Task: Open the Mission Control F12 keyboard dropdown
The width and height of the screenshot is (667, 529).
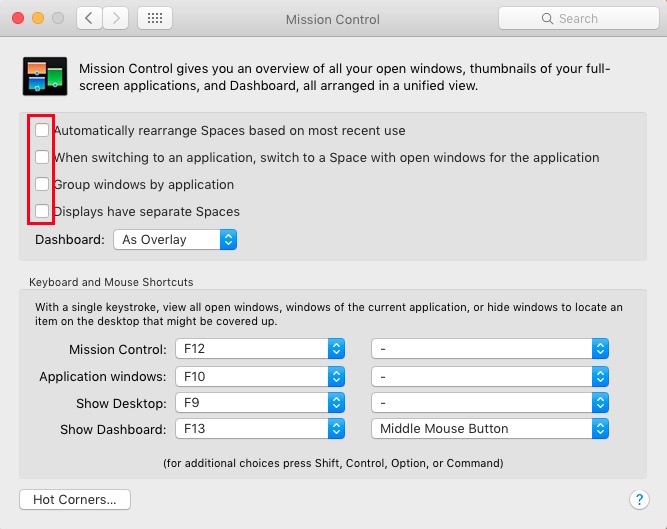Action: point(260,349)
